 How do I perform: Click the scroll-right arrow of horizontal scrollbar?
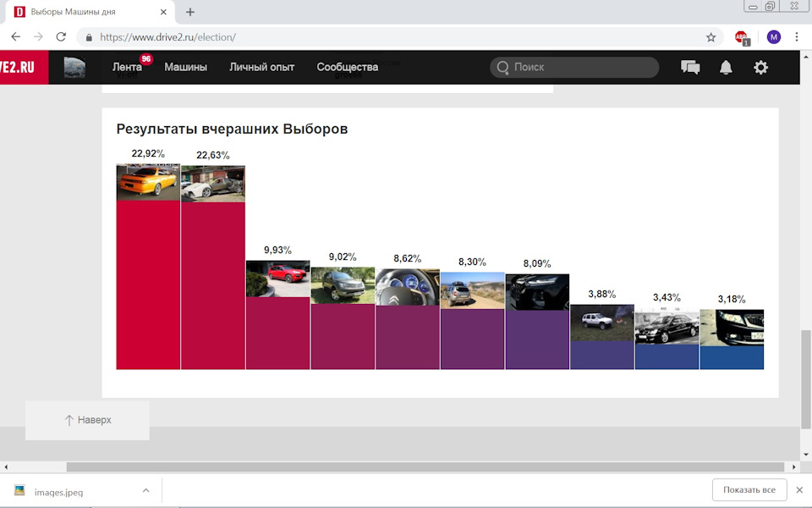click(x=793, y=467)
